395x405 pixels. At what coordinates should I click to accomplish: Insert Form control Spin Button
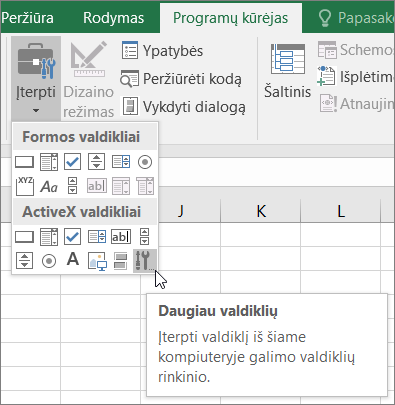(96, 162)
